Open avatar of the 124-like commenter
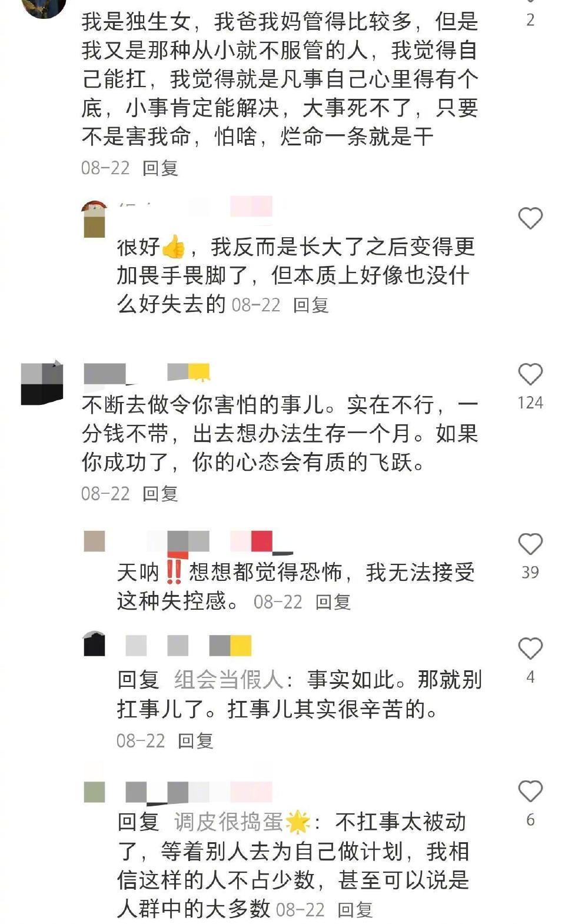Screen dimensions: 565x924 pos(42,383)
